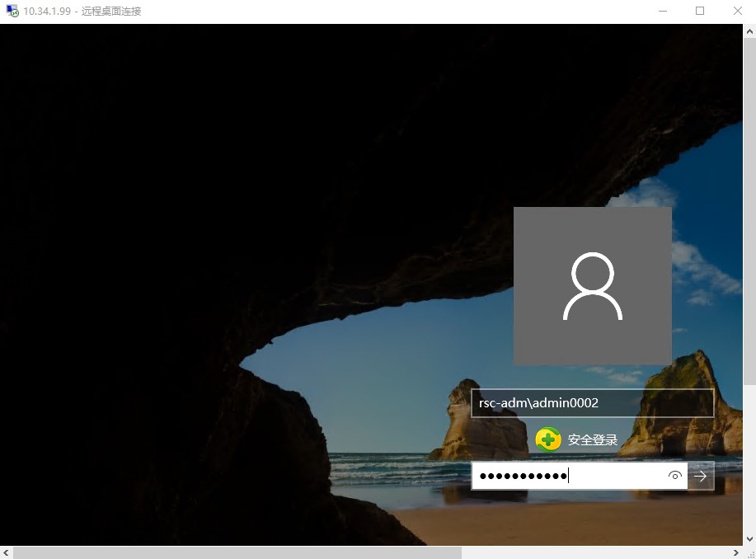Screen dimensions: 756x559
Task: Click the 安全登录 label
Action: pos(592,439)
